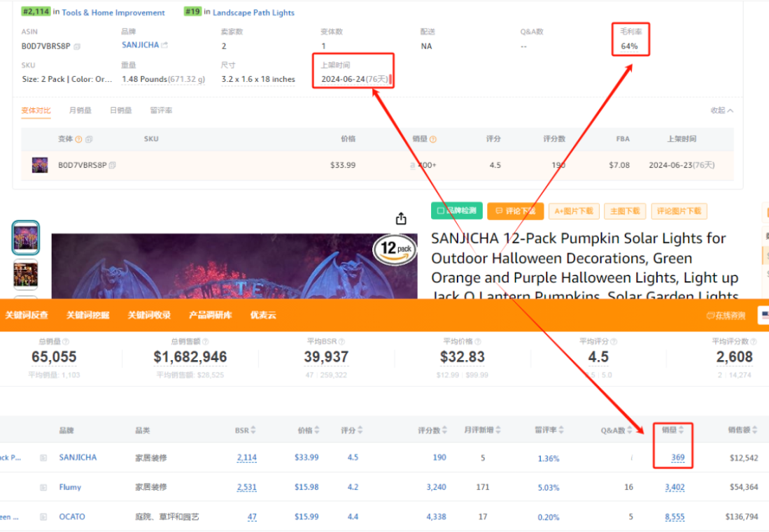The image size is (769, 532).
Task: Copy all variant ASINs icon in 变体 header
Action: (x=89, y=140)
